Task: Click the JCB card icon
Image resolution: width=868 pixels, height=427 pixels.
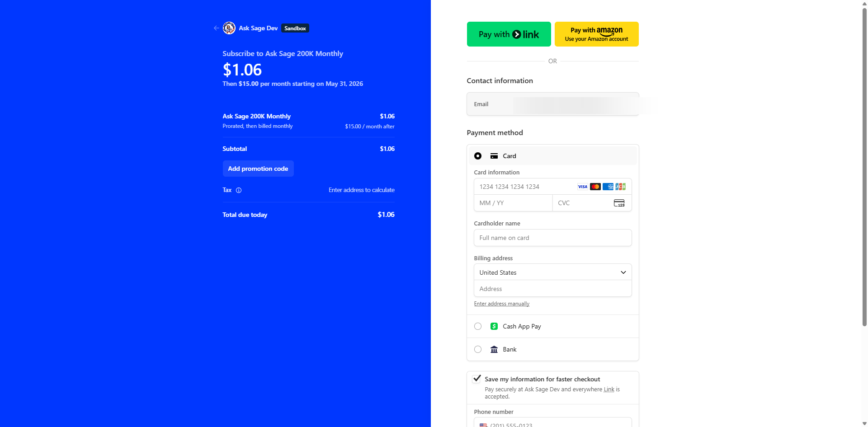Action: 620,187
